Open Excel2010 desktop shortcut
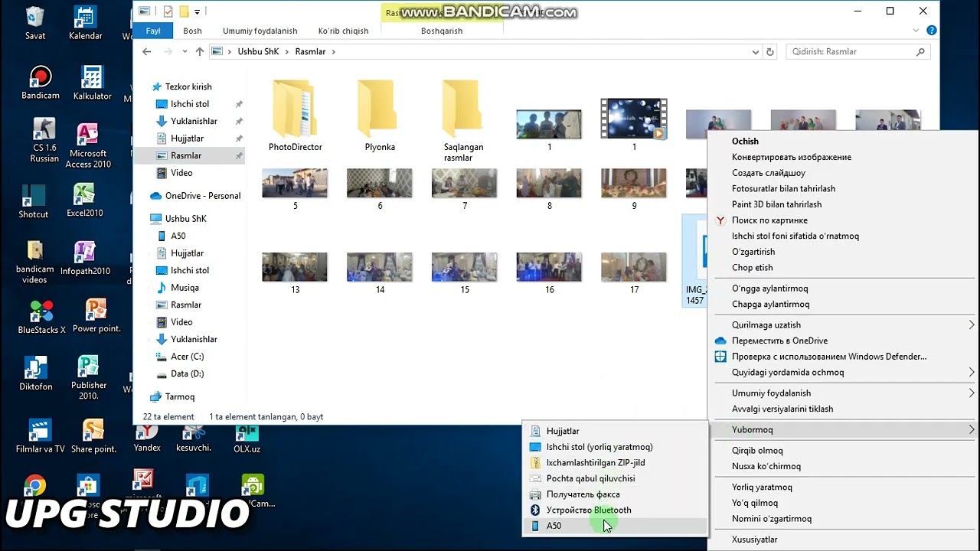The width and height of the screenshot is (980, 551). coord(84,201)
